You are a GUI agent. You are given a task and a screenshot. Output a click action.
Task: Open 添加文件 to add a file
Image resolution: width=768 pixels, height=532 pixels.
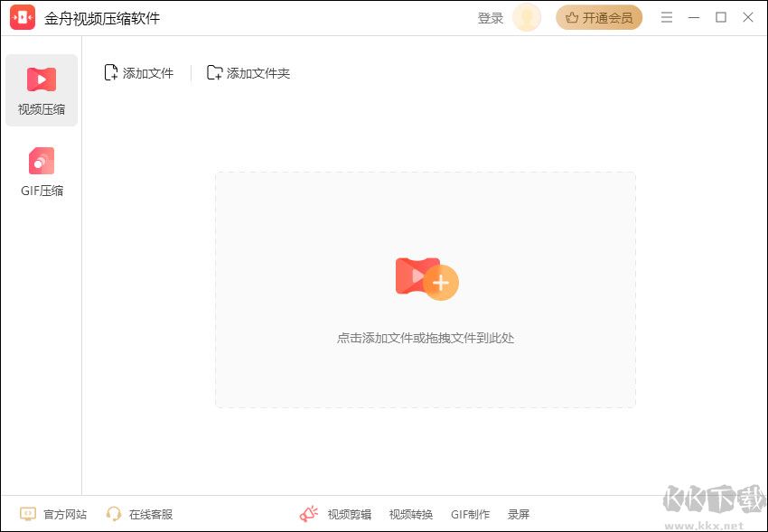[138, 72]
